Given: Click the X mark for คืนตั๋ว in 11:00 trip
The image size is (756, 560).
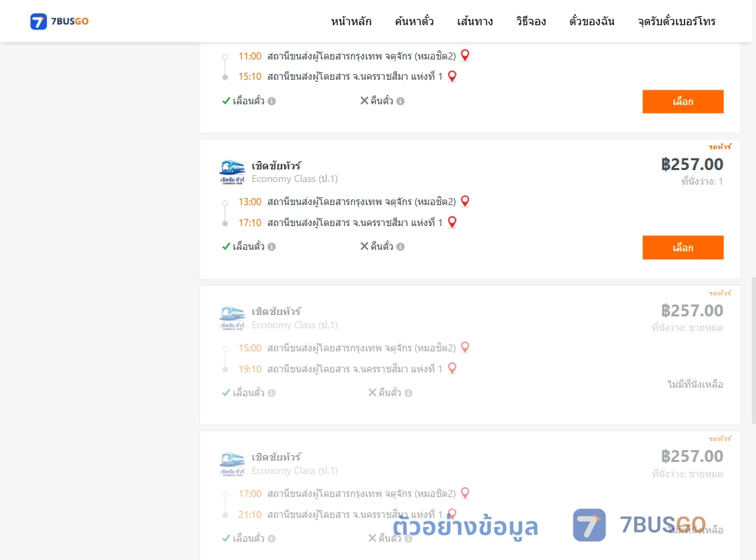Looking at the screenshot, I should 365,101.
